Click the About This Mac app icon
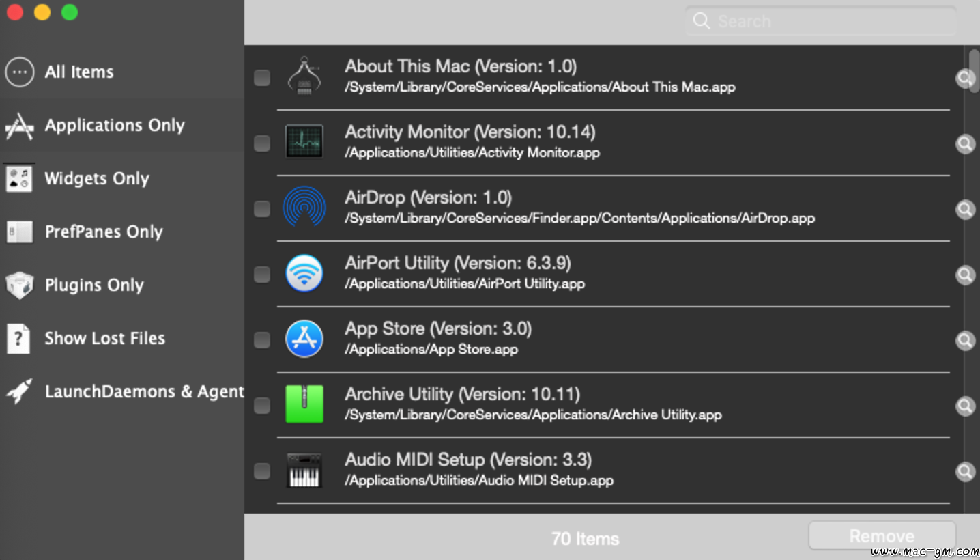Image resolution: width=980 pixels, height=560 pixels. (x=304, y=76)
